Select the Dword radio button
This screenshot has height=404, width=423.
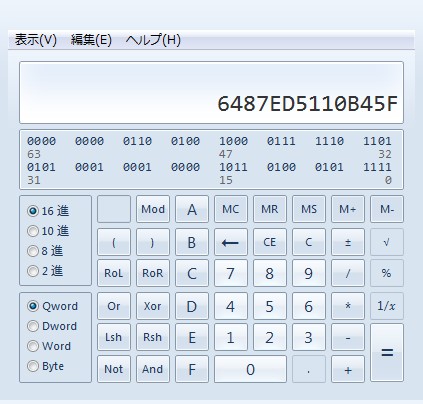[x=33, y=326]
